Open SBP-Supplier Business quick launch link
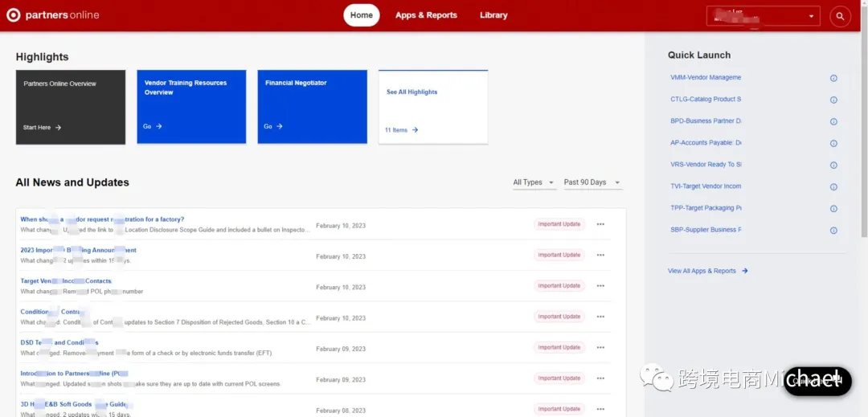Screen dimensions: 868x417 tap(706, 230)
